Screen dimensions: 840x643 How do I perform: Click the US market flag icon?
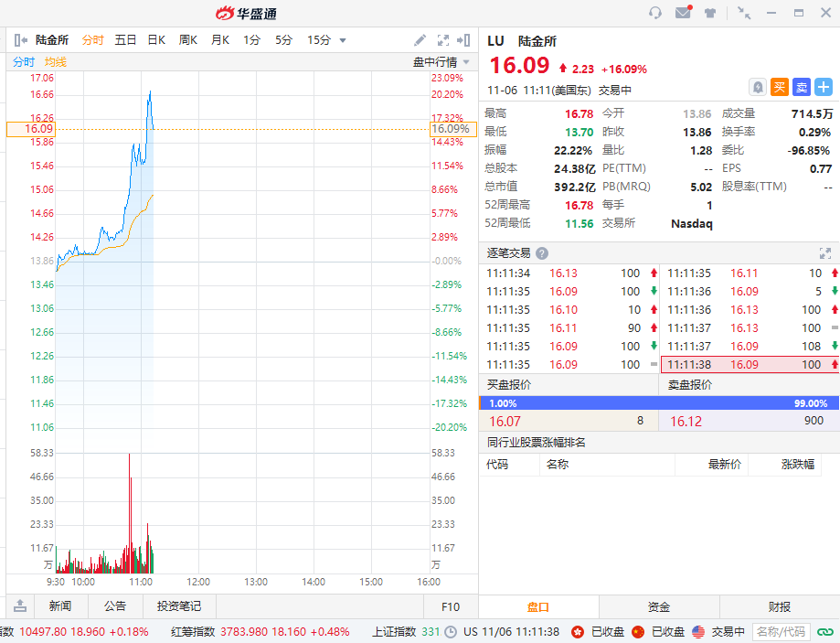click(x=698, y=632)
